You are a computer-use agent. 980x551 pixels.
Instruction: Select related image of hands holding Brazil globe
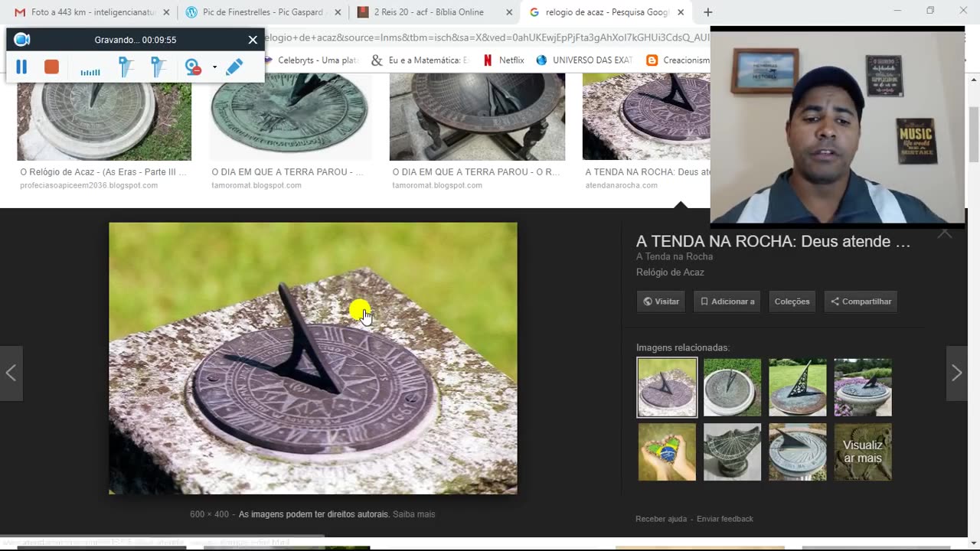667,452
